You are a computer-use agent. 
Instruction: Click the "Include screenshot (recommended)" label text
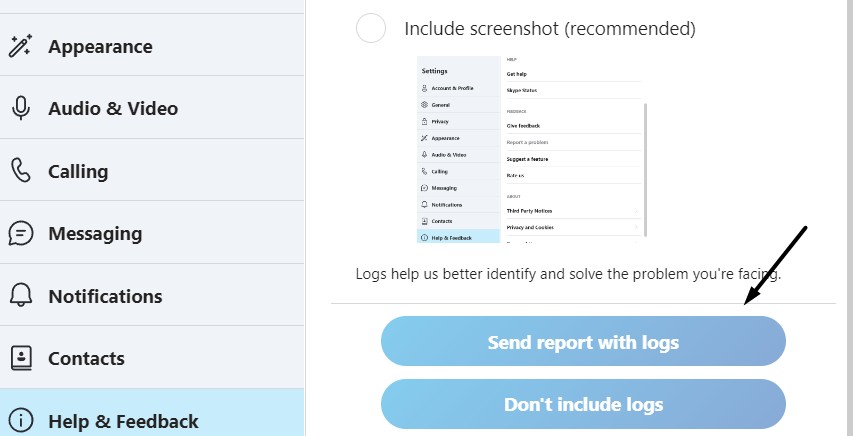tap(549, 28)
